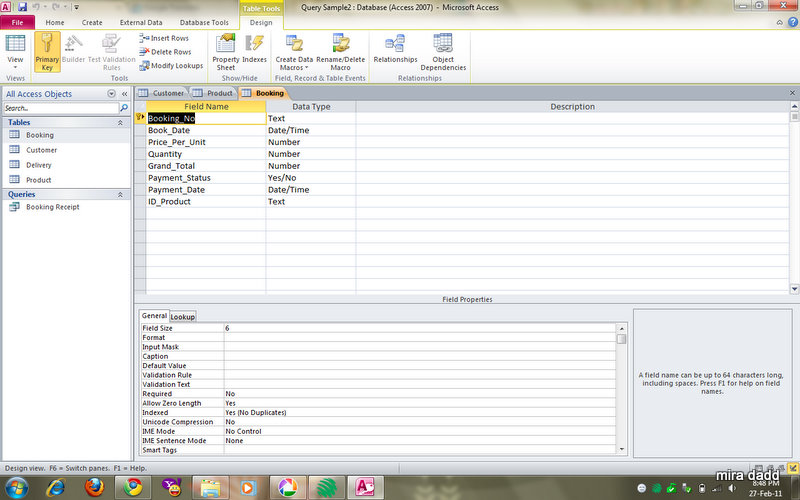Open Picasa from taskbar

pyautogui.click(x=288, y=488)
